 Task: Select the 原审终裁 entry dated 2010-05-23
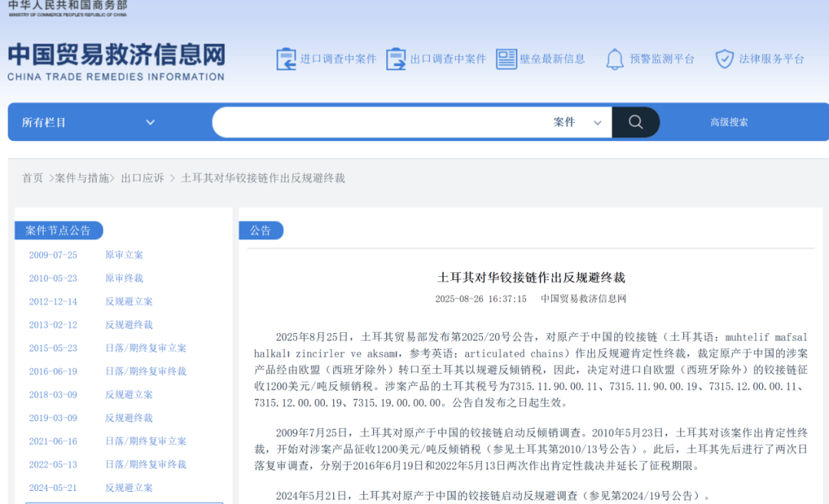tap(123, 278)
